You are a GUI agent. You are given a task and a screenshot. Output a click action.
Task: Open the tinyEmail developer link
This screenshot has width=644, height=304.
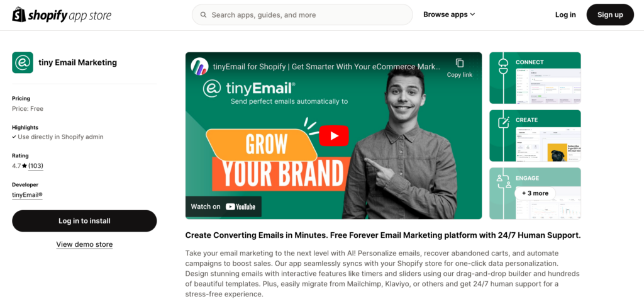pyautogui.click(x=27, y=195)
